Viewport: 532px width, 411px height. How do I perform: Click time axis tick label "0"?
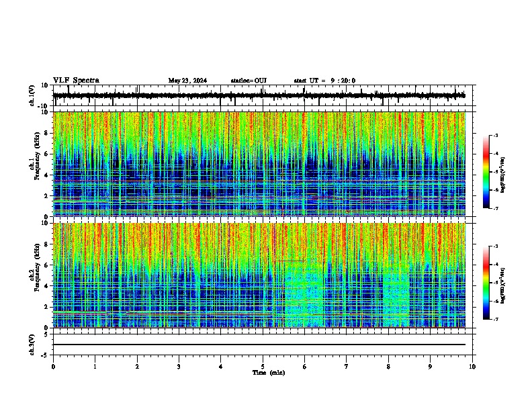pos(53,367)
